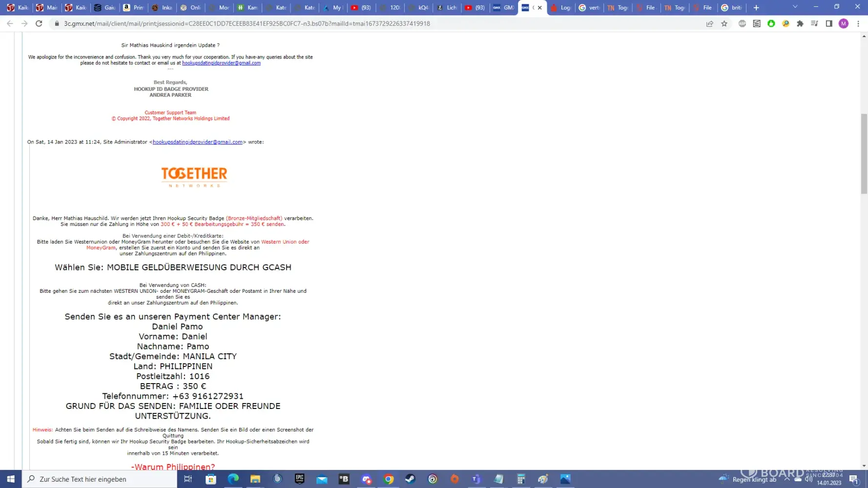The image size is (868, 488).
Task: Open the volume control in the system tray
Action: 808,479
